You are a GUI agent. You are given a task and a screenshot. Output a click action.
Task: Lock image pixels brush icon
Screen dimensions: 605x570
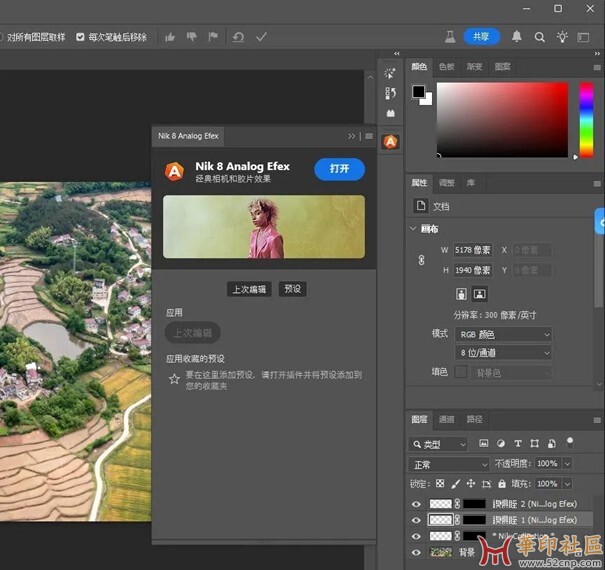[456, 484]
